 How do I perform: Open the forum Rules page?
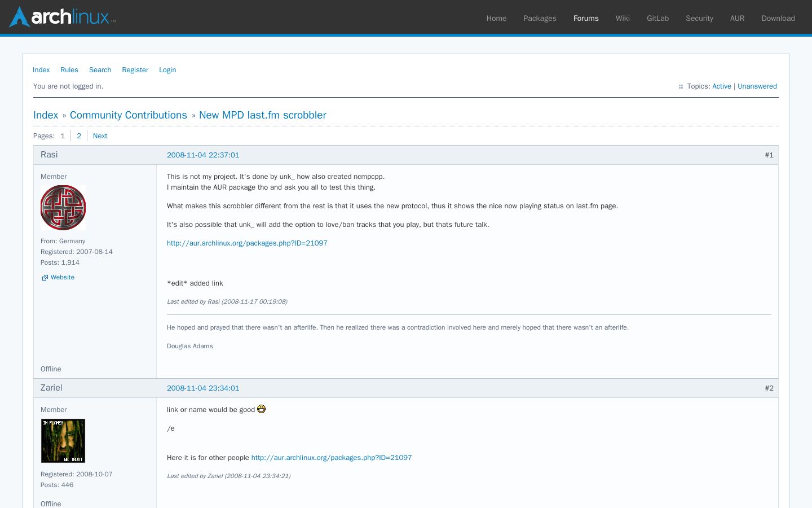point(69,70)
